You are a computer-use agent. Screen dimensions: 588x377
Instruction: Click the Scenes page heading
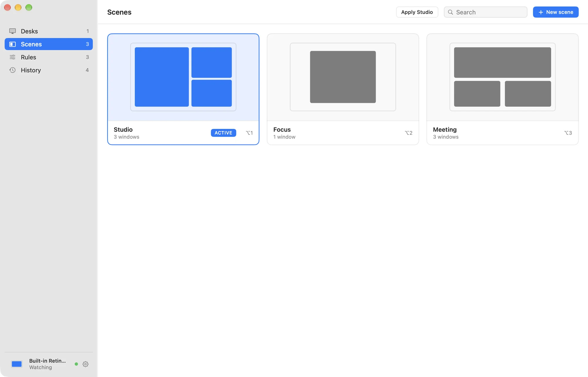119,12
